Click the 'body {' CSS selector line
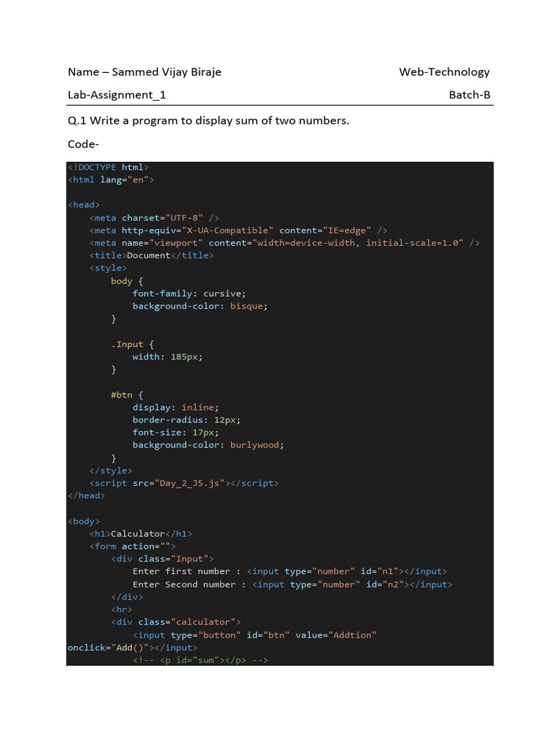Screen dimensions: 560x747 (127, 281)
